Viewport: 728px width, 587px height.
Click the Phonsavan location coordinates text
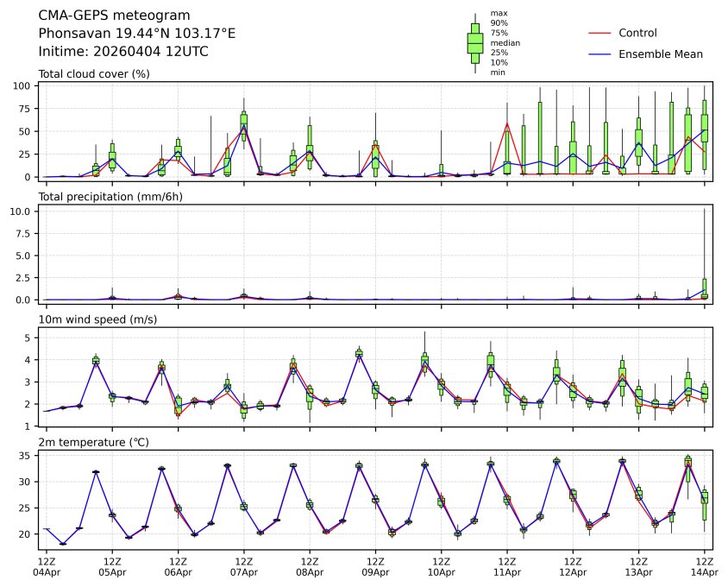(137, 34)
